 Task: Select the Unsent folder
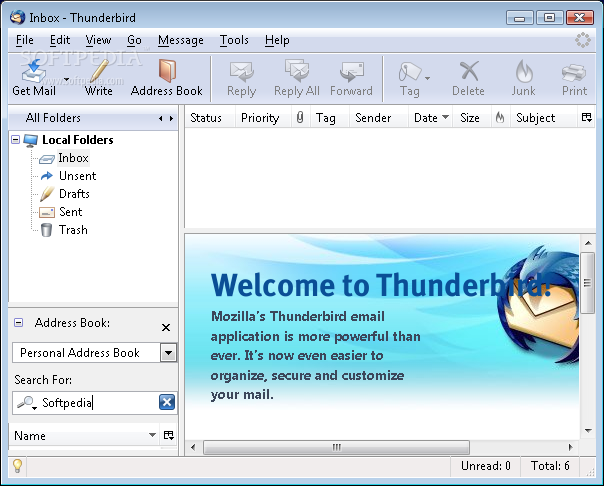[77, 176]
